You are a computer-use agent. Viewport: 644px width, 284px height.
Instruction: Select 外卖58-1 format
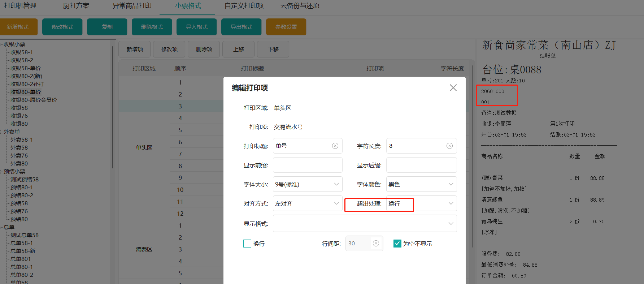tap(22, 140)
